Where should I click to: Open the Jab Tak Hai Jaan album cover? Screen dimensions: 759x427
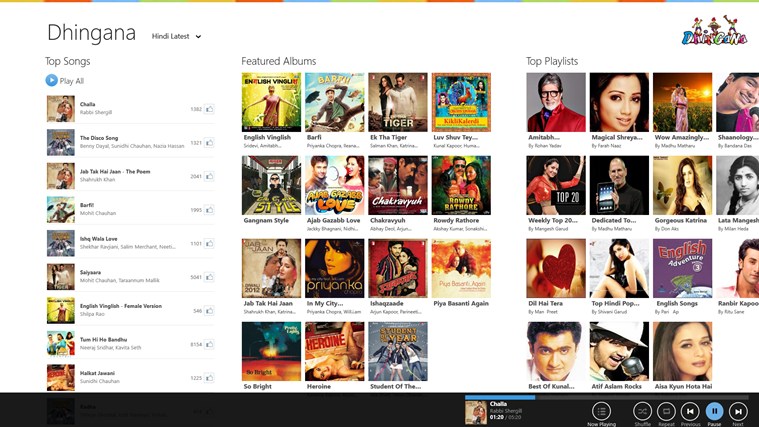click(271, 268)
